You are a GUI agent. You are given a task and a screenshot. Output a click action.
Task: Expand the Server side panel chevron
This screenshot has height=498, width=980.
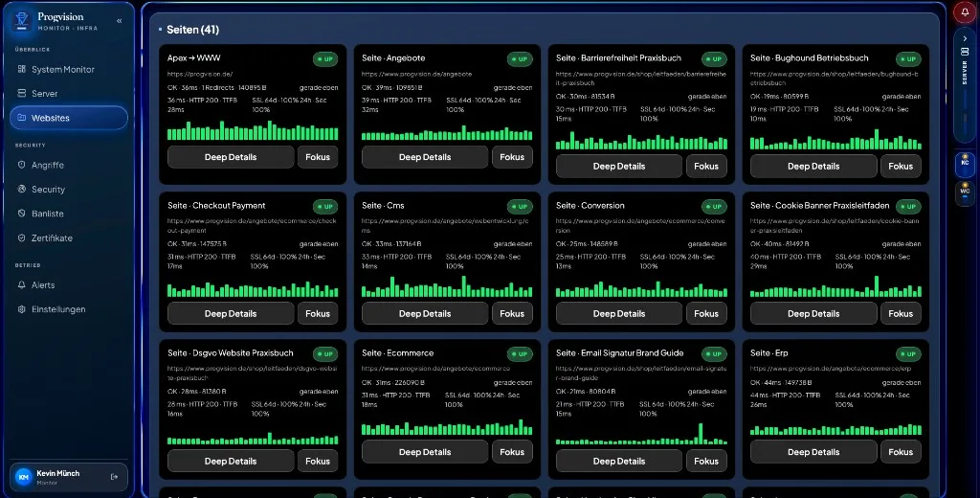[965, 38]
